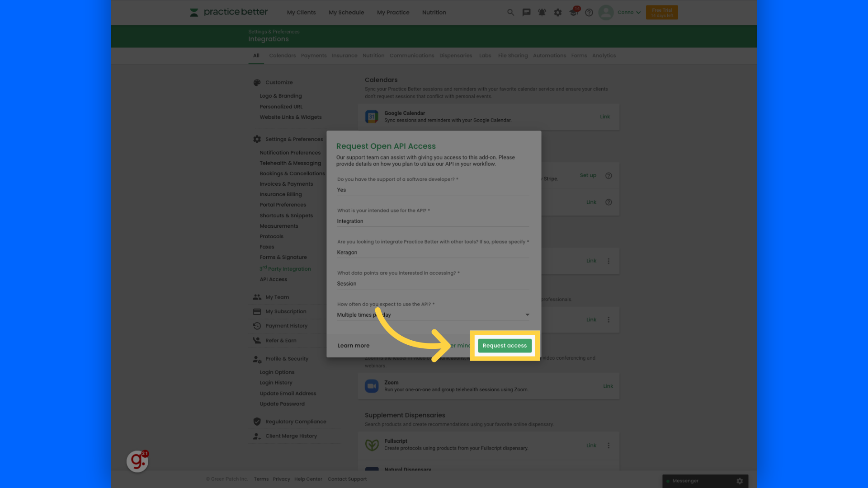Switch to the Insurance tab
Screen dimensions: 868x488
pyautogui.click(x=344, y=56)
